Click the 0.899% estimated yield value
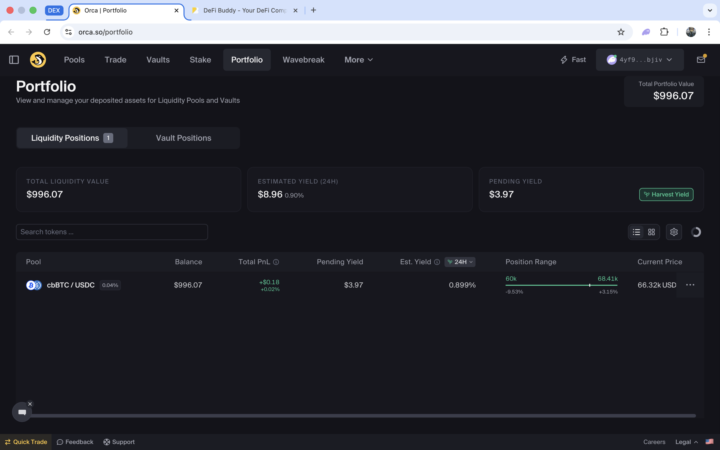The height and width of the screenshot is (450, 720). (x=462, y=285)
